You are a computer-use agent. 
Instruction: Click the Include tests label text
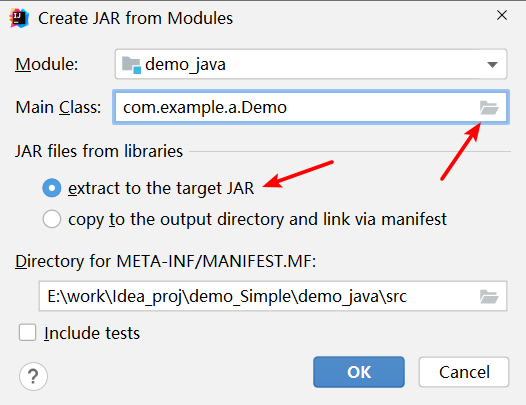(x=92, y=333)
